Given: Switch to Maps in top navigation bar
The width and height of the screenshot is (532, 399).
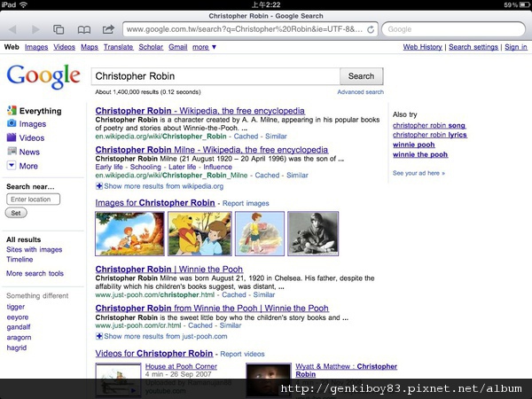Looking at the screenshot, I should click(90, 47).
